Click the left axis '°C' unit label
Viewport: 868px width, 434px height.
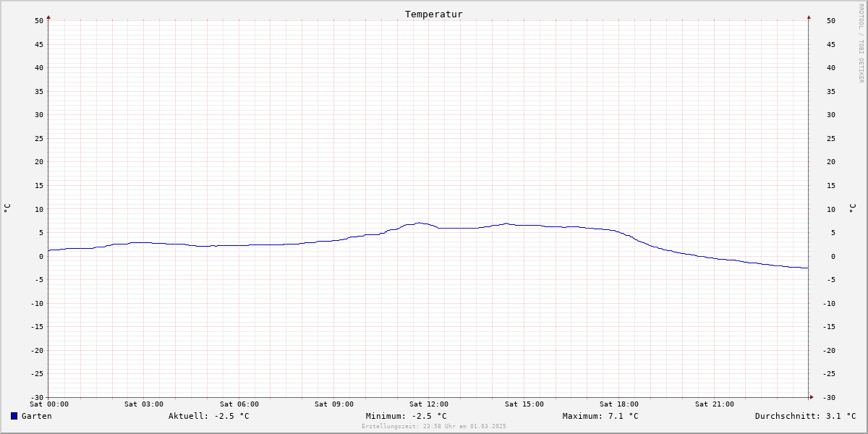pos(7,208)
